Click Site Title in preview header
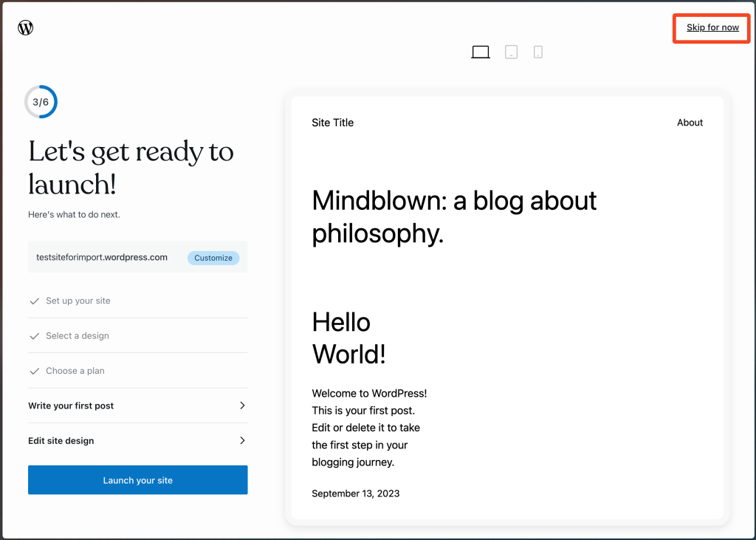Image resolution: width=756 pixels, height=540 pixels. (332, 123)
